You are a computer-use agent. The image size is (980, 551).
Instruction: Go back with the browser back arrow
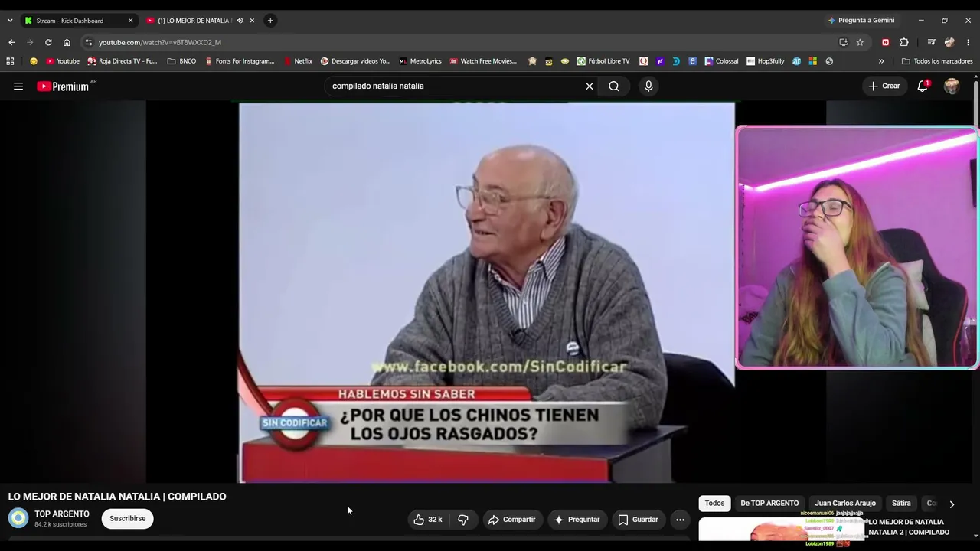[11, 42]
